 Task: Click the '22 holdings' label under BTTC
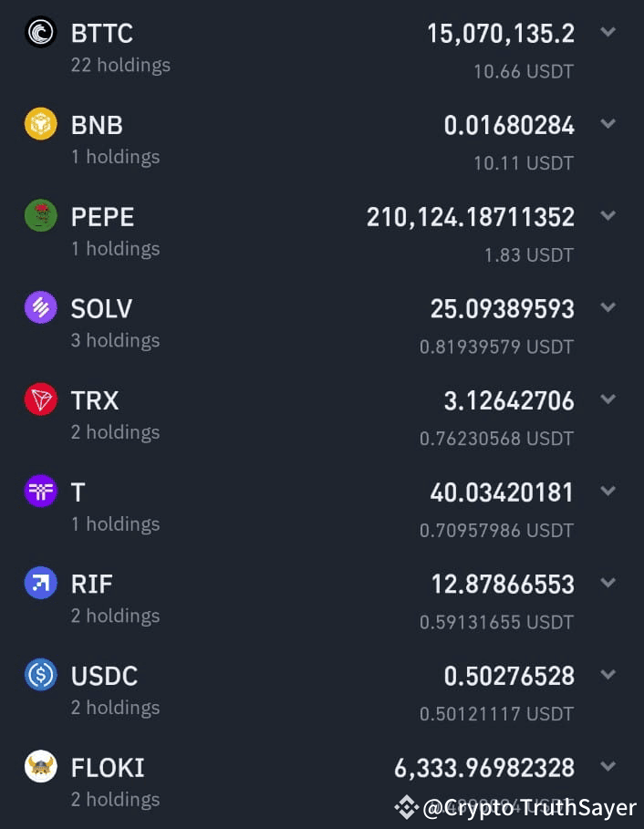pyautogui.click(x=120, y=65)
